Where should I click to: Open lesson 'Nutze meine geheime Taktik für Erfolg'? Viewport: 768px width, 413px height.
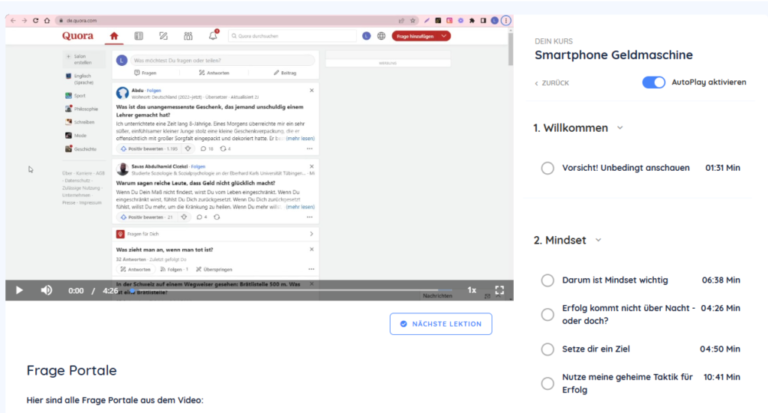627,383
